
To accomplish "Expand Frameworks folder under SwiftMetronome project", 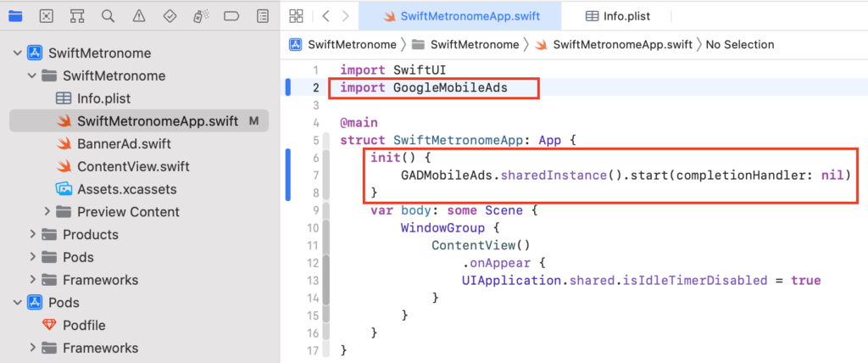I will (33, 280).
